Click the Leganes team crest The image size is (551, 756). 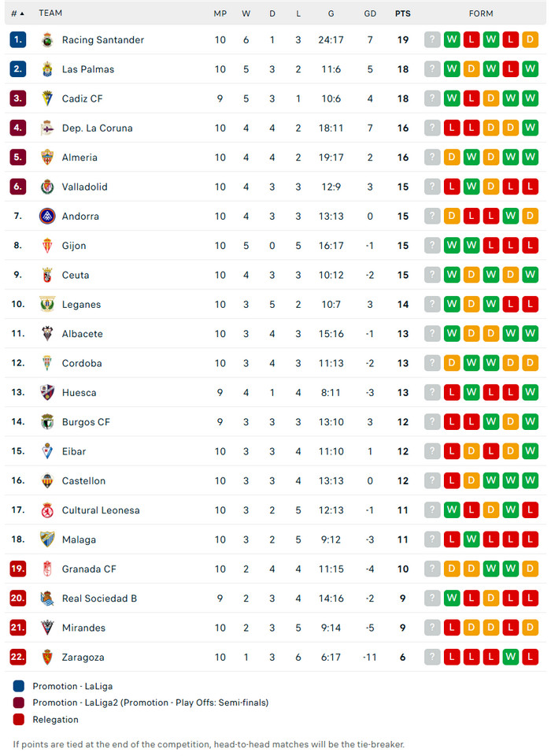point(47,304)
